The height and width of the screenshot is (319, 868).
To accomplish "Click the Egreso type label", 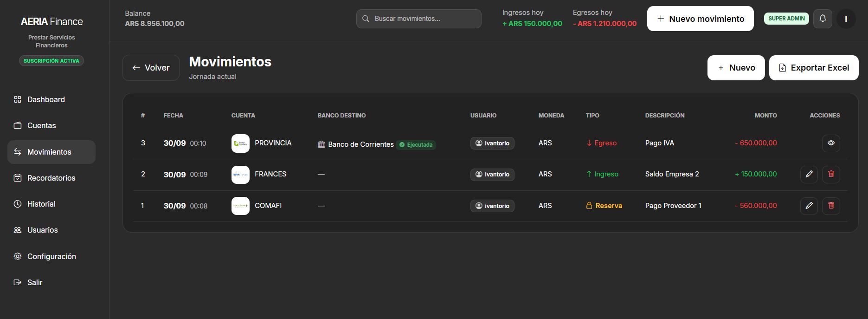I will tap(601, 143).
